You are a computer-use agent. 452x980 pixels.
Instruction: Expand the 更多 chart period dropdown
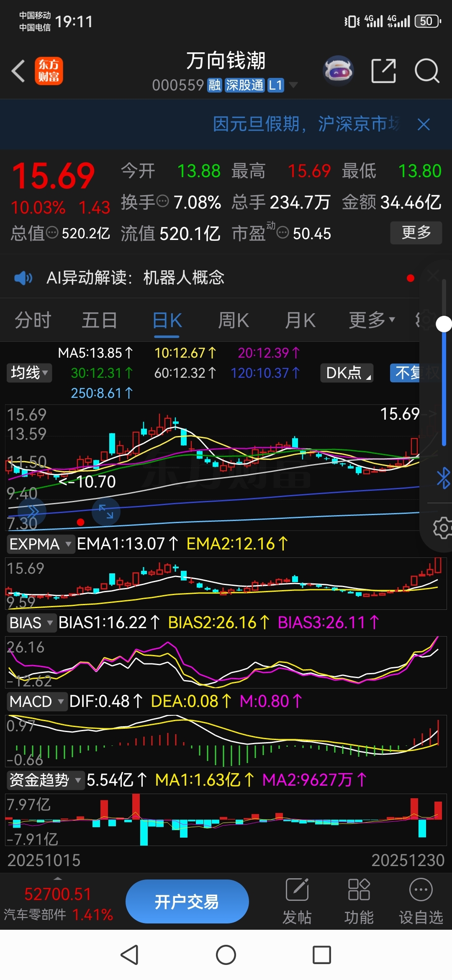click(372, 320)
